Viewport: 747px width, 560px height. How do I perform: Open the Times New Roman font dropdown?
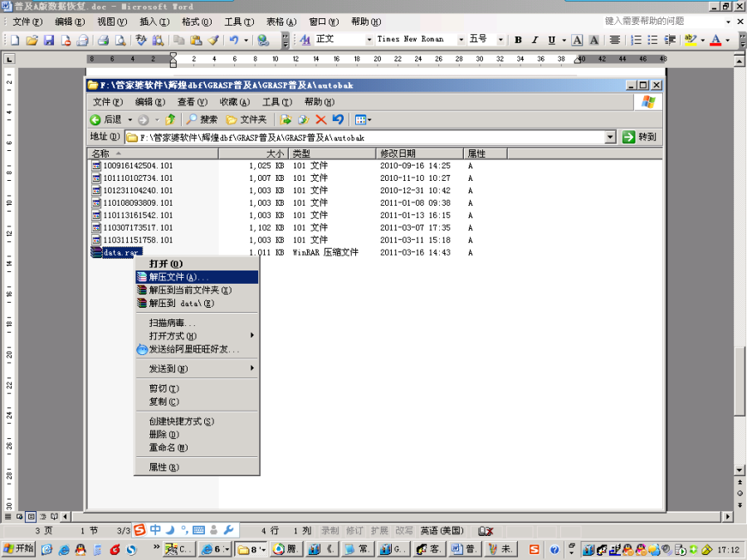[461, 40]
